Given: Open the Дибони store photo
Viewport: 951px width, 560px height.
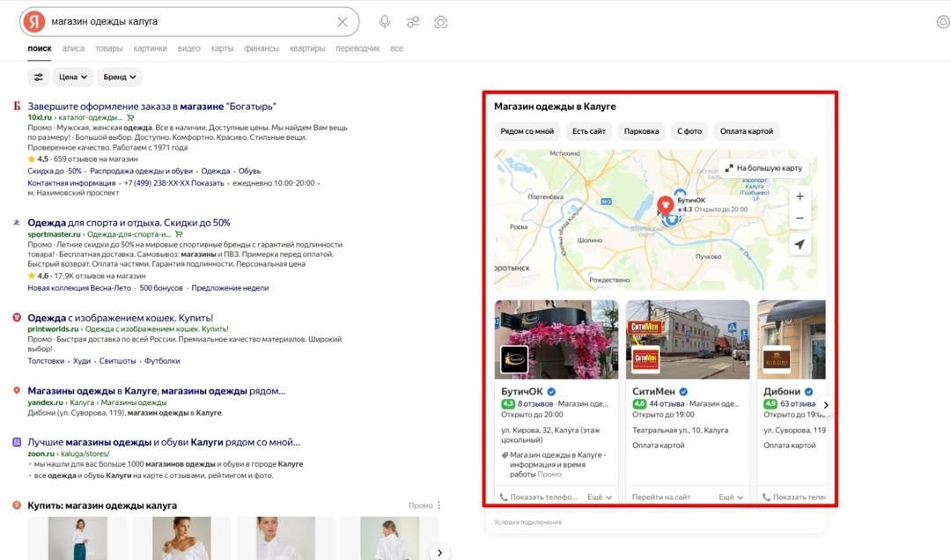Looking at the screenshot, I should tap(792, 340).
